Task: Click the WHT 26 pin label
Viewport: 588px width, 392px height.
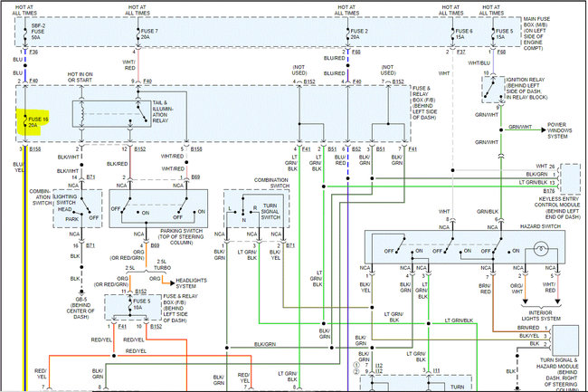Action: (x=545, y=167)
